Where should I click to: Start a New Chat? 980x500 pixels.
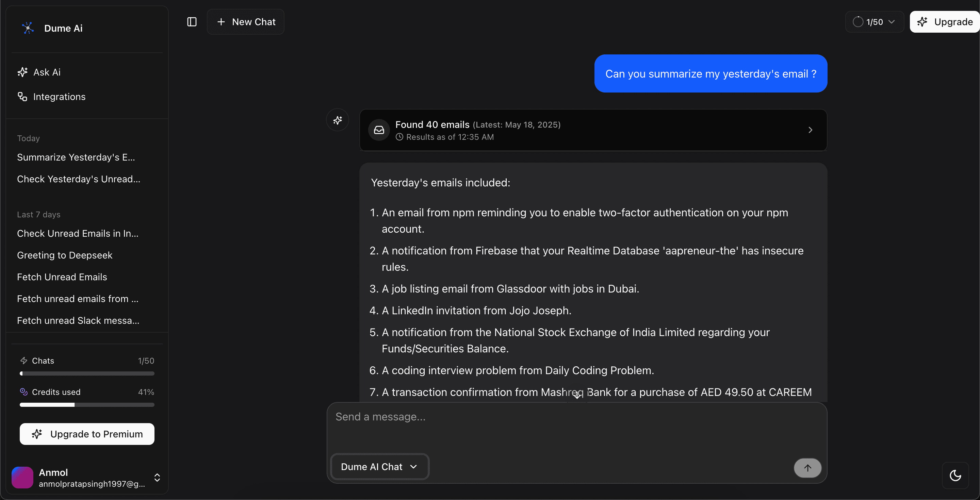pyautogui.click(x=246, y=22)
